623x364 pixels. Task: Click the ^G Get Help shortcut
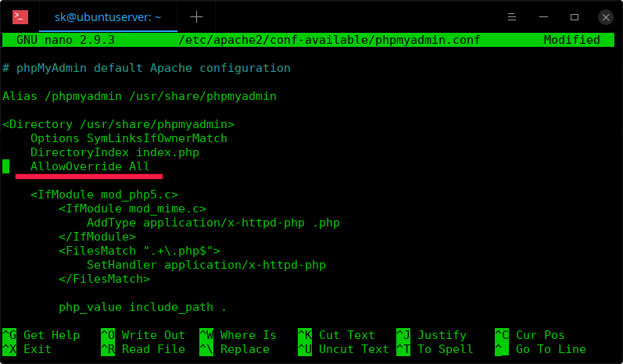41,335
